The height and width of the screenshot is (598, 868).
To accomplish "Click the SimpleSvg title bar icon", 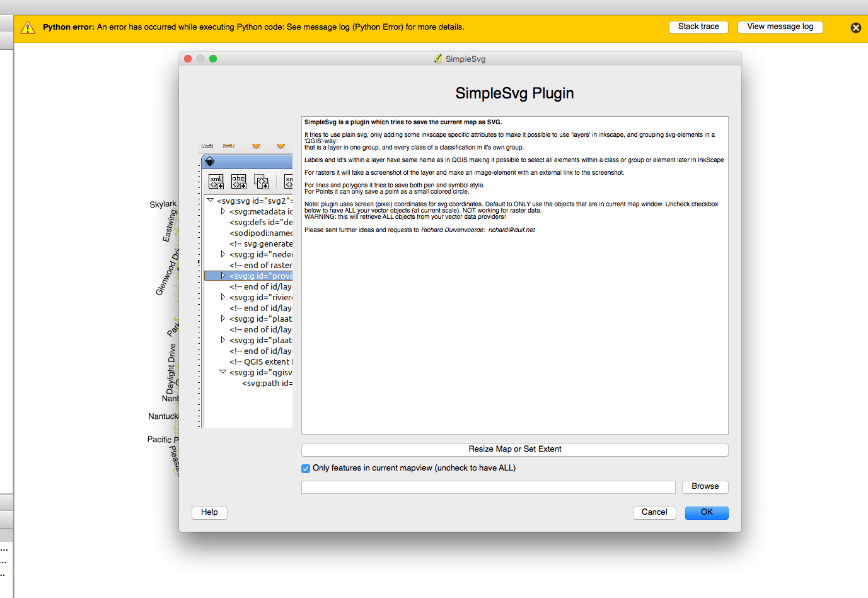I will click(438, 59).
